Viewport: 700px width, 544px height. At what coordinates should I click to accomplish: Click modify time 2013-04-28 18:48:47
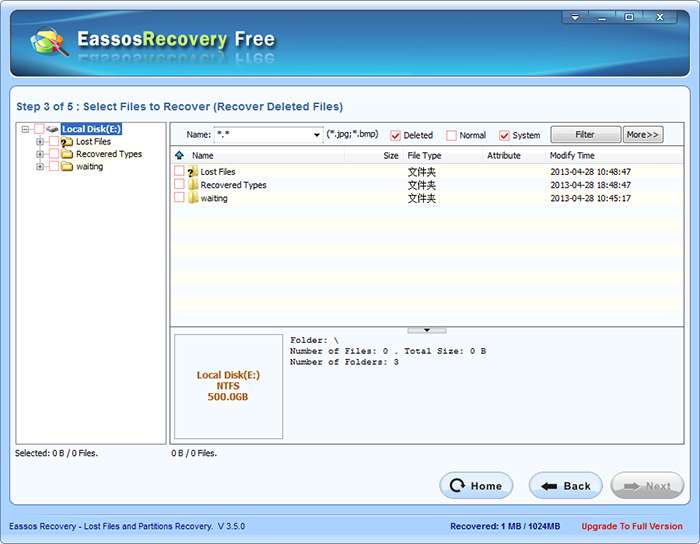pos(590,185)
